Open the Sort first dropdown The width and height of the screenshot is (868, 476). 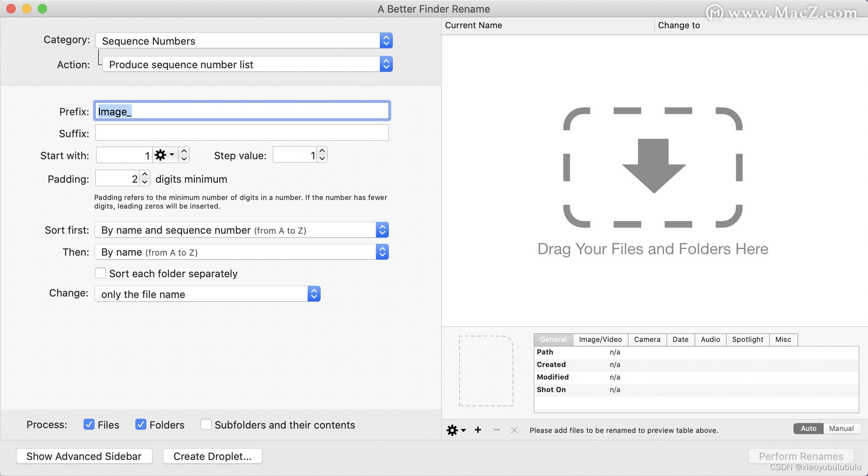242,230
